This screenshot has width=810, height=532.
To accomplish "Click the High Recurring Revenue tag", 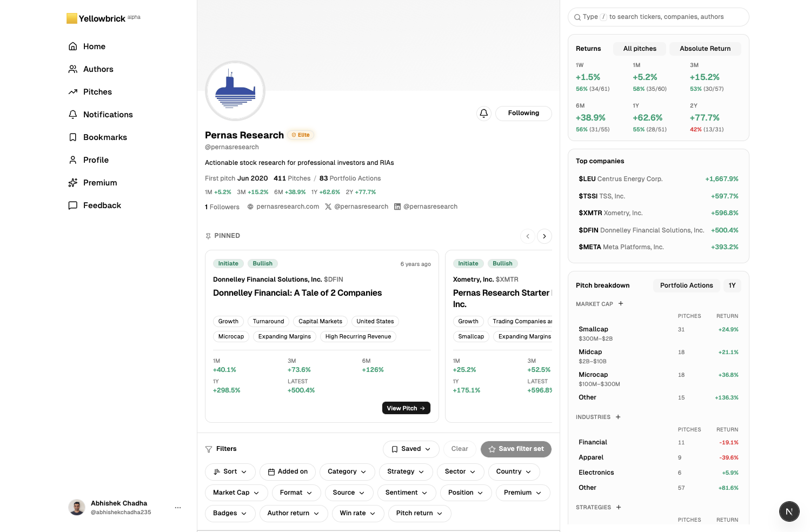I will [x=358, y=336].
